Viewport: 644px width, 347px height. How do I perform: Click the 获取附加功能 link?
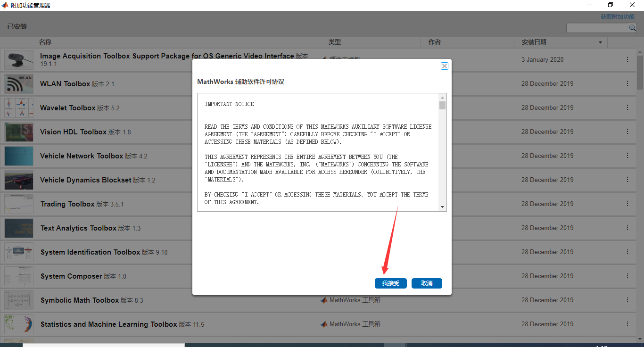point(617,17)
